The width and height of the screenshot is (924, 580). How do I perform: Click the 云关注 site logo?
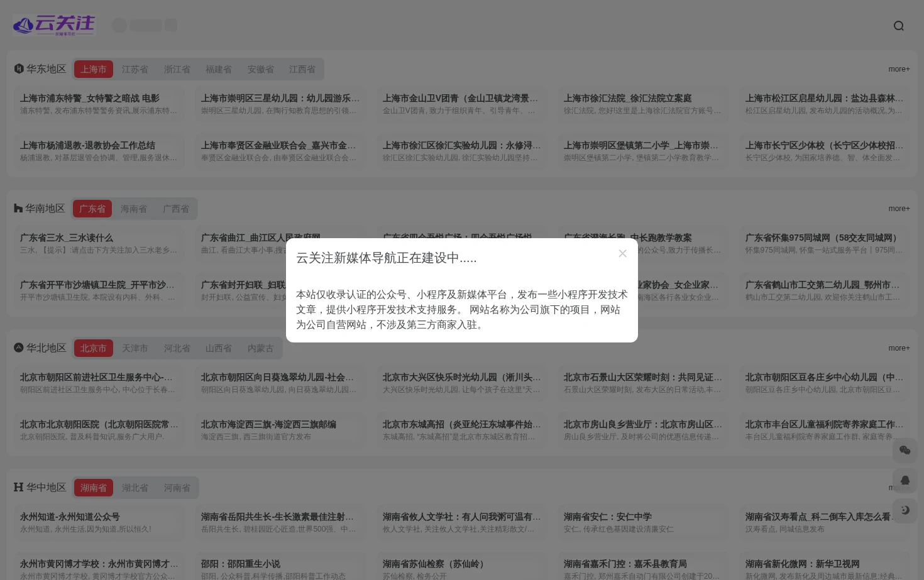(x=54, y=25)
